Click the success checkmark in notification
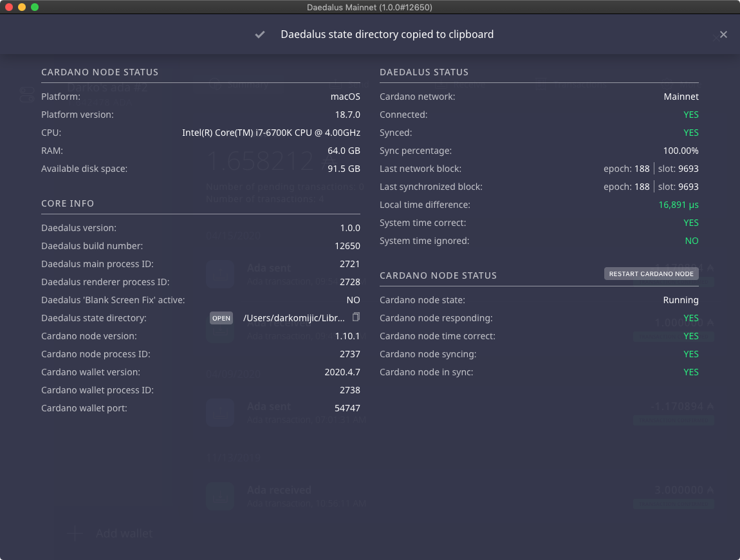Screen dimensions: 740x560 pos(260,35)
